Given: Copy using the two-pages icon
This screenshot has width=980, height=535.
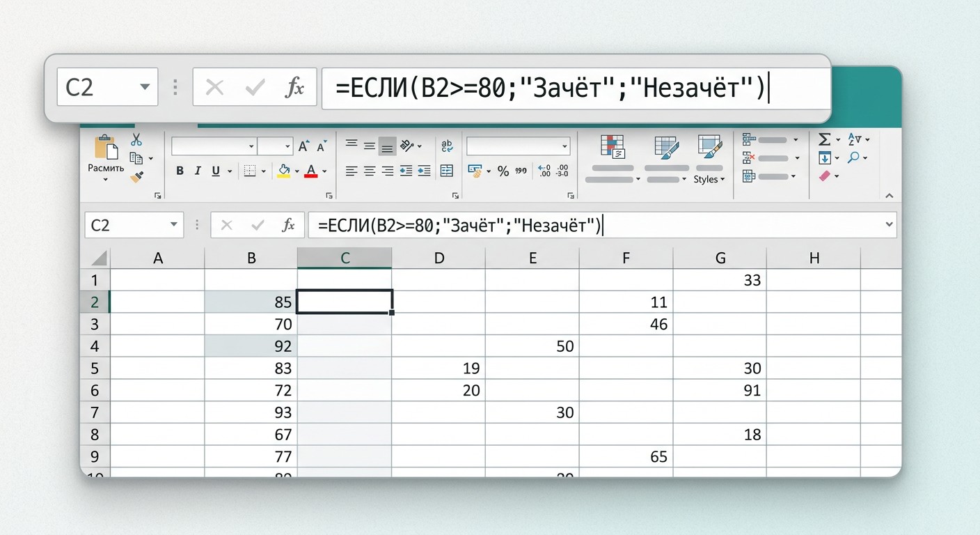Looking at the screenshot, I should click(136, 158).
